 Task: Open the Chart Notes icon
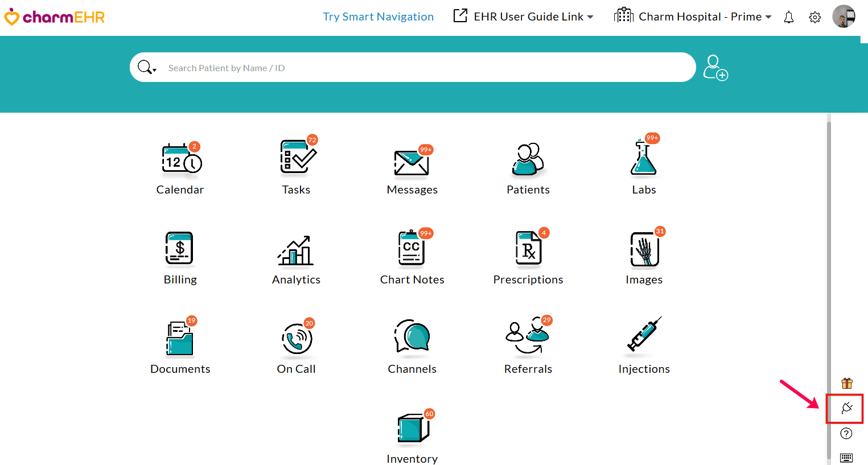coord(412,249)
